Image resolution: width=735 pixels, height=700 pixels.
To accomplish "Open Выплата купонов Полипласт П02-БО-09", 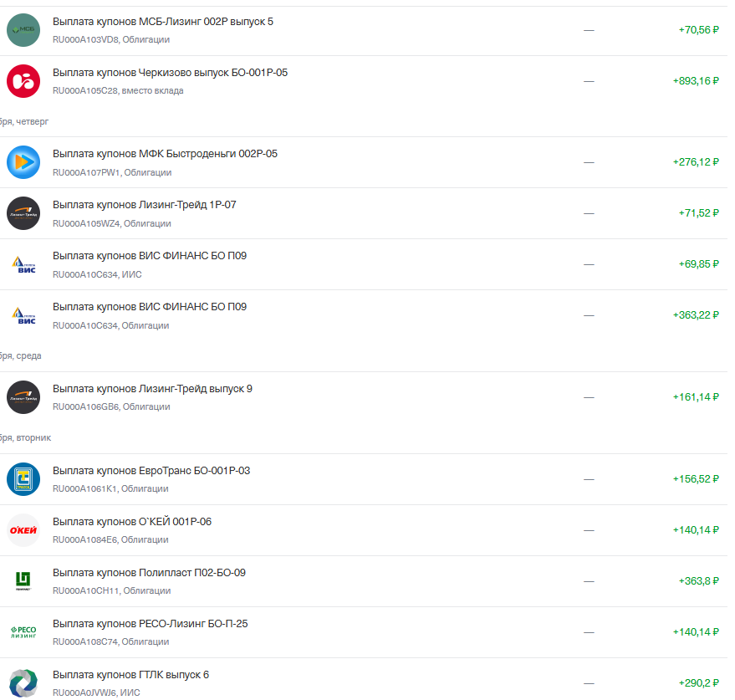I will [x=149, y=573].
